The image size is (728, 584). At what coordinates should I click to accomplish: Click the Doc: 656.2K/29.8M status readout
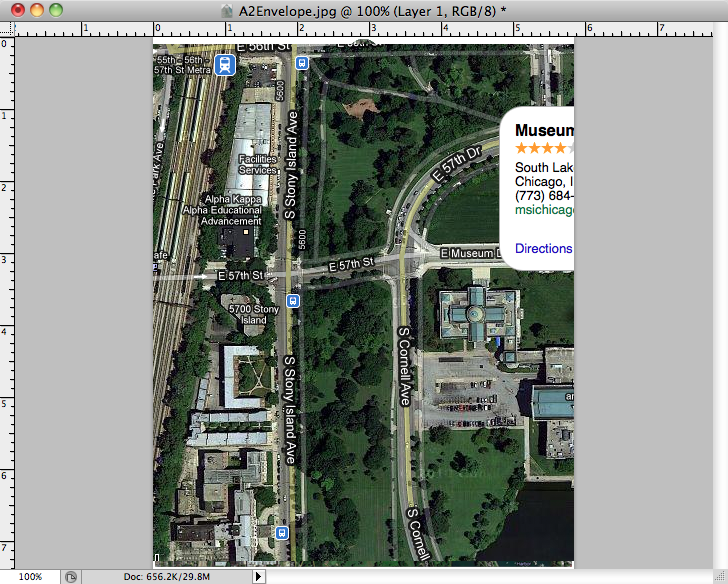point(167,577)
